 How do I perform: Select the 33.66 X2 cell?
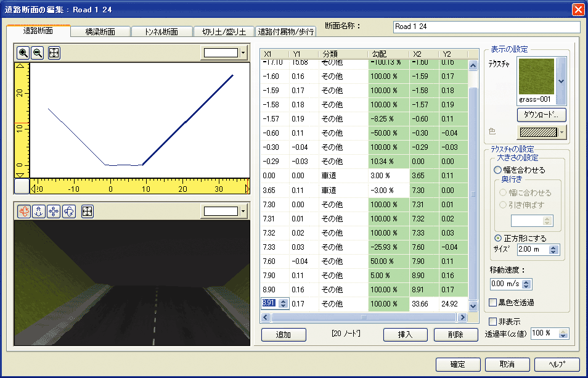pos(424,304)
